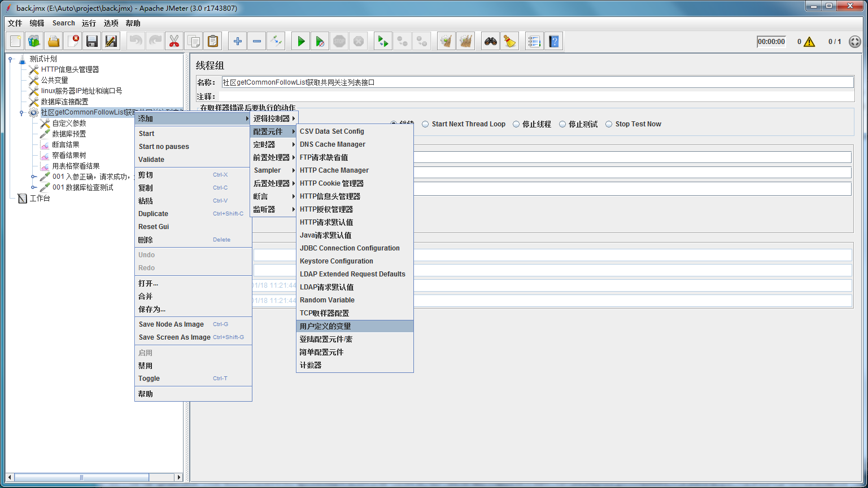Click the Clear All toolbar icon
This screenshot has width=868, height=488.
pyautogui.click(x=466, y=41)
